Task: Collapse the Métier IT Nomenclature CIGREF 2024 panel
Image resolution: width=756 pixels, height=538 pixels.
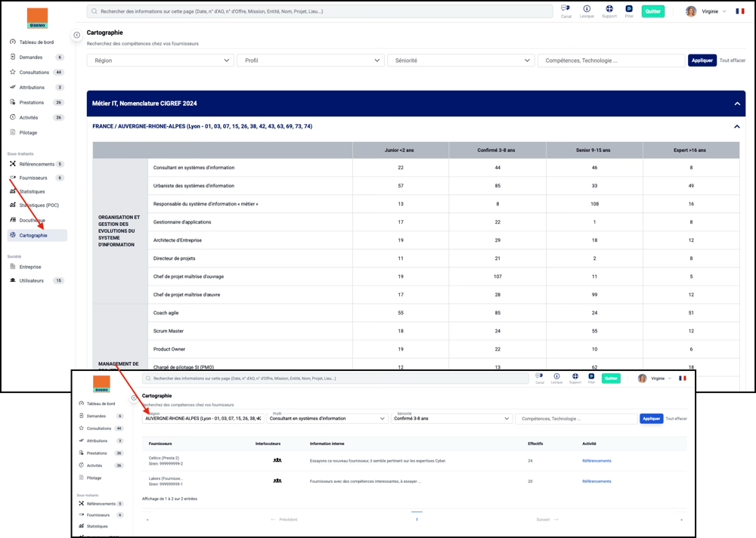Action: (x=736, y=104)
